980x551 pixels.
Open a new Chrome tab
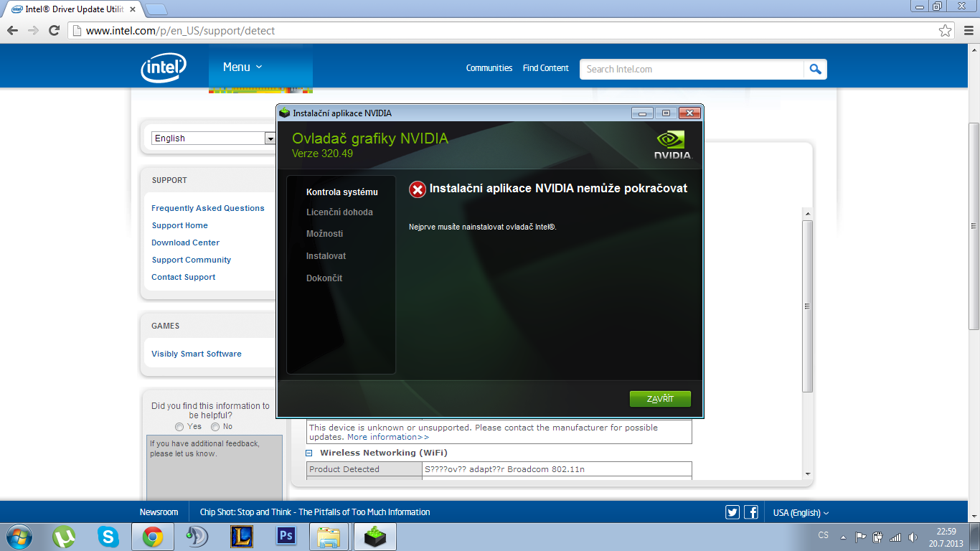point(156,9)
